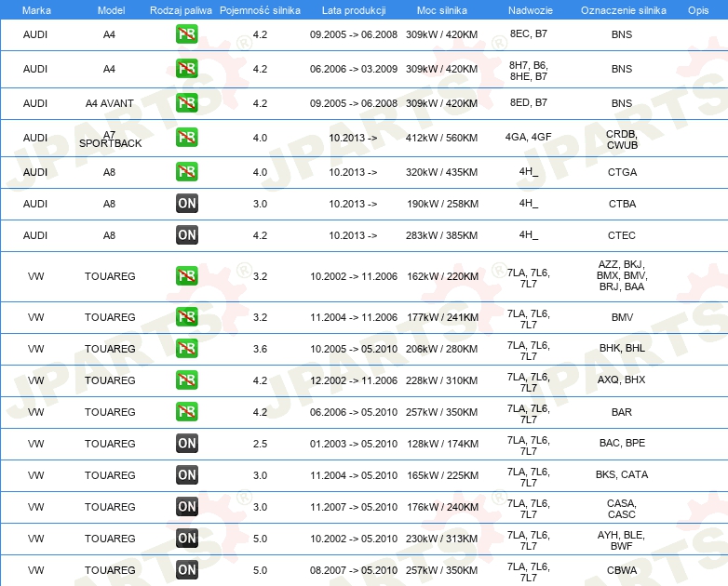Select the Oznaczenie silnika column header
Image resolution: width=728 pixels, height=586 pixels.
click(623, 10)
